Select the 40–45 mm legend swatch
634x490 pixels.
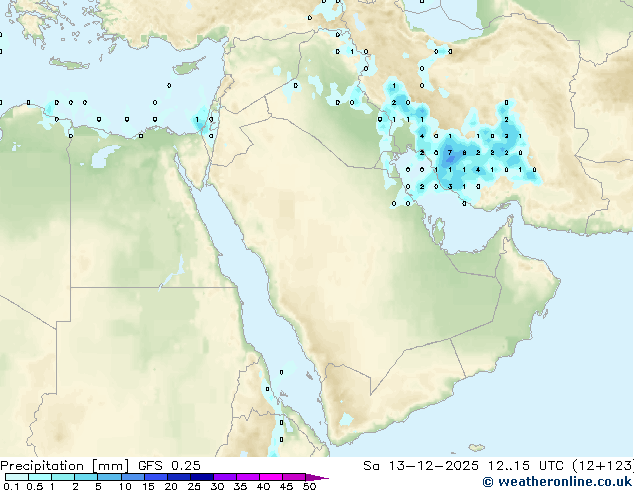coord(271,477)
